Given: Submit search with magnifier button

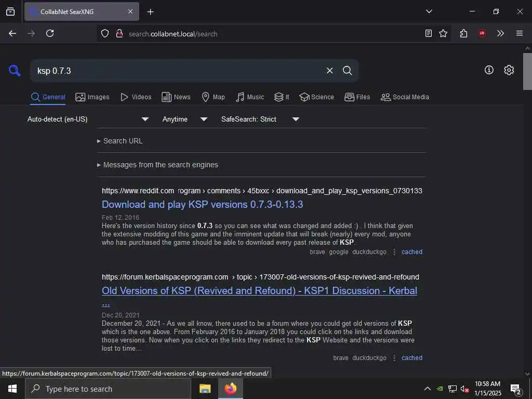Looking at the screenshot, I should 347,71.
